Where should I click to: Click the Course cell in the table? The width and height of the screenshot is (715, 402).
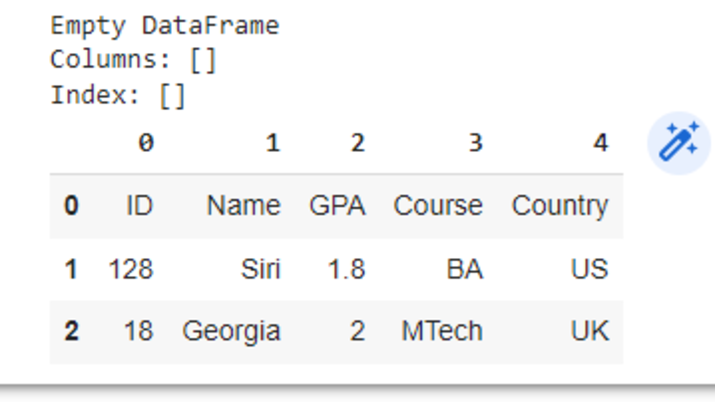coord(438,206)
